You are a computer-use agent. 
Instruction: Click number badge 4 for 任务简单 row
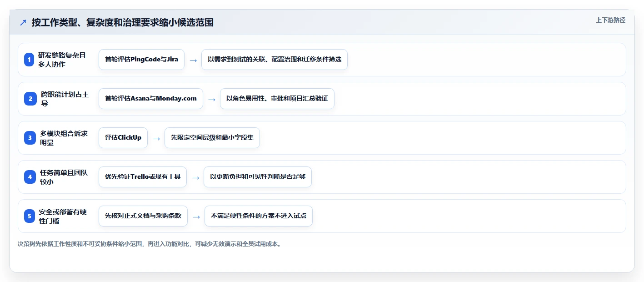pyautogui.click(x=30, y=177)
